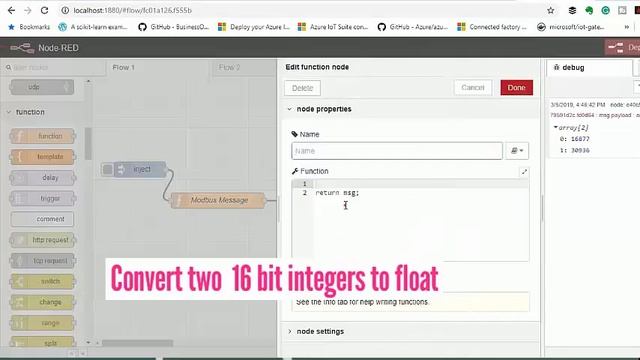Select the Modbus Message function node
This screenshot has height=360, width=640.
[218, 200]
